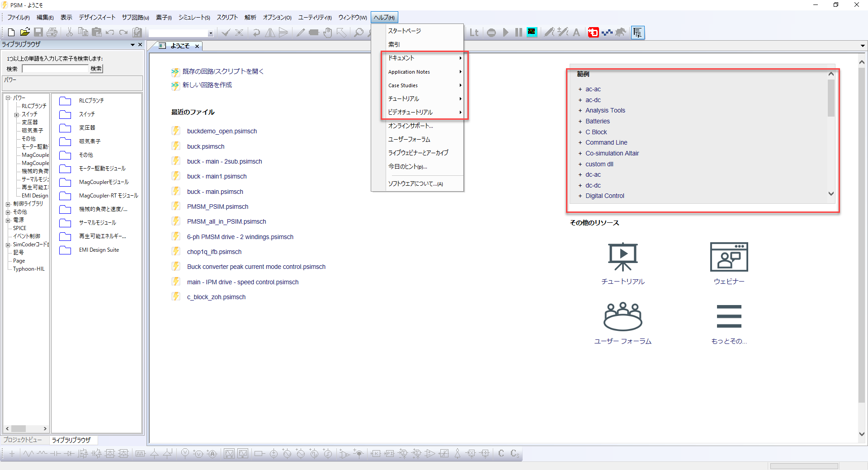Click the Cut scissors icon
Screen dimensions: 868x470
coord(70,32)
